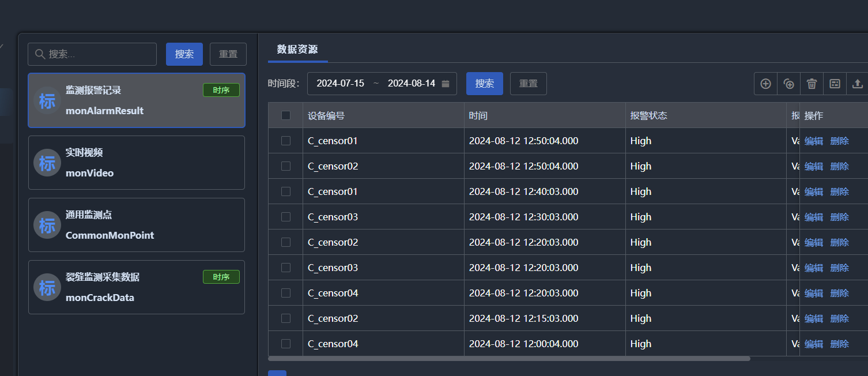Click 编辑 for C_censor02 at 12:20:03
Image resolution: width=868 pixels, height=376 pixels.
[x=814, y=242]
